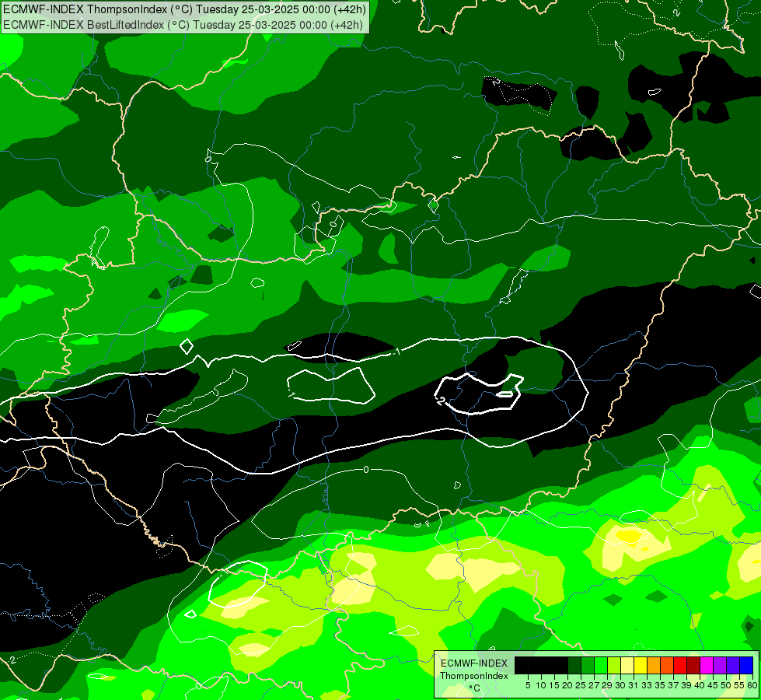Select the magenta 40–45 legend swatch
The image size is (761, 700).
(707, 665)
